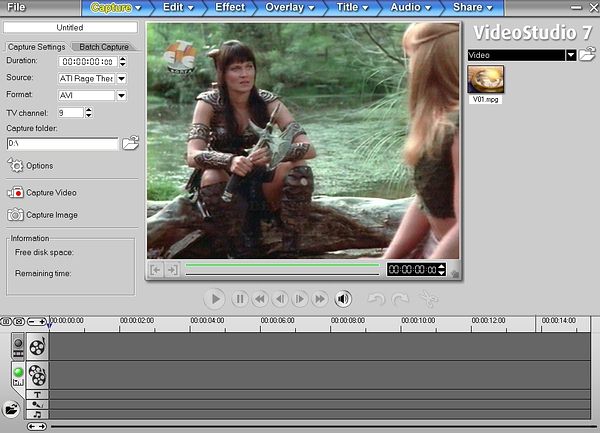Image resolution: width=600 pixels, height=433 pixels.
Task: Toggle the speaker volume button
Action: point(343,299)
